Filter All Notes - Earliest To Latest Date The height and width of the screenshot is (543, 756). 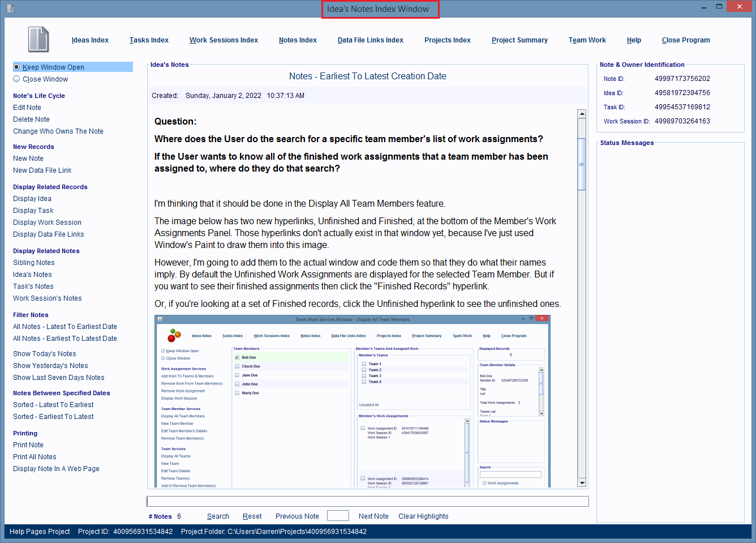point(65,339)
